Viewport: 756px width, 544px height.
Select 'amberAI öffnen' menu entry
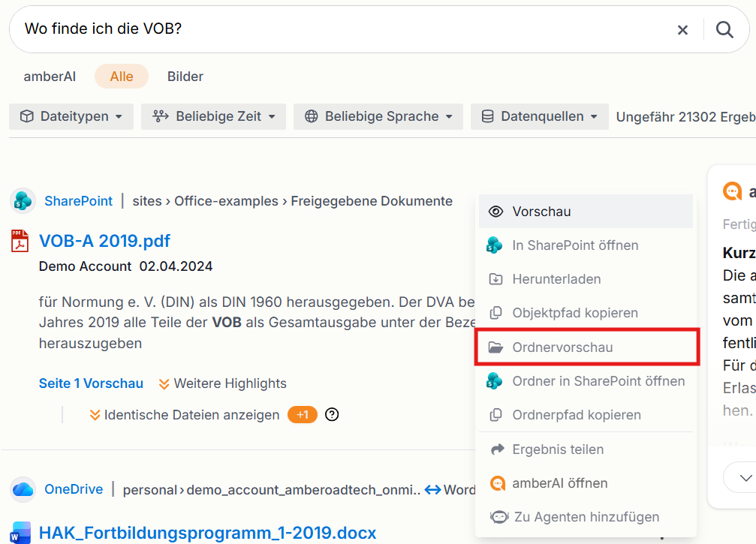click(586, 483)
